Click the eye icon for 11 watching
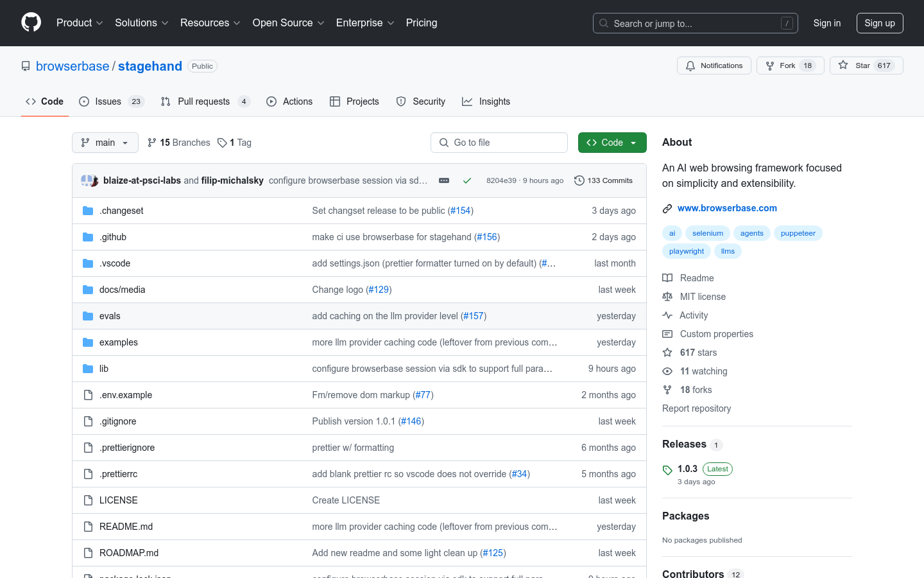Viewport: 924px width, 578px height. tap(667, 371)
